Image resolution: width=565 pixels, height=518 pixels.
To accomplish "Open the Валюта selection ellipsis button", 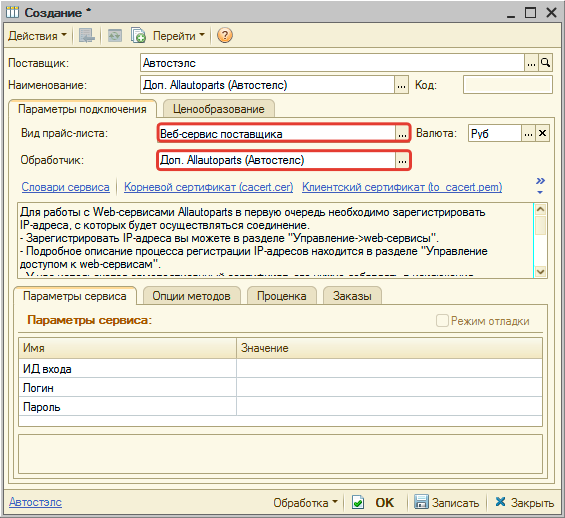I will coord(528,134).
